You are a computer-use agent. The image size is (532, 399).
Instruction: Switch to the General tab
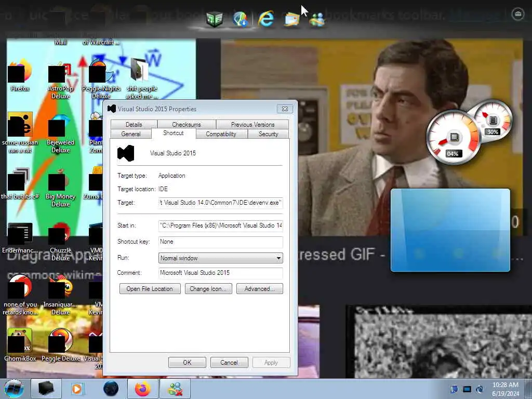(x=131, y=134)
